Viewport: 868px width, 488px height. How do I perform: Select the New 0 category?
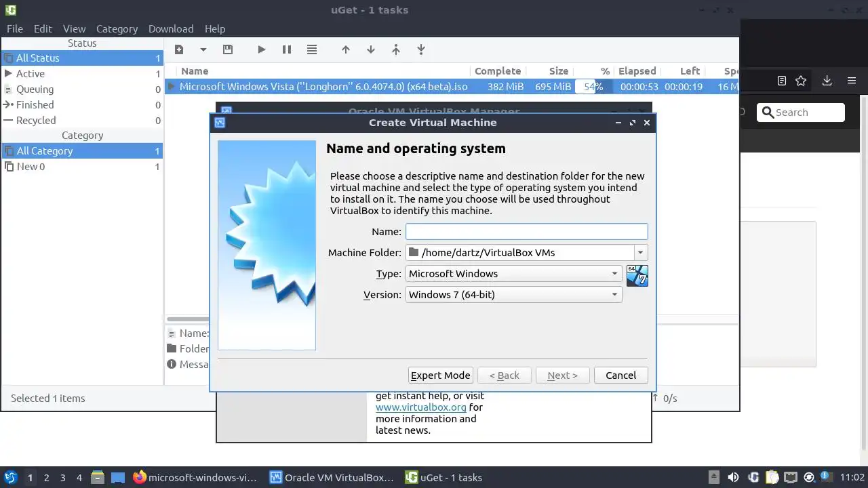(82, 167)
